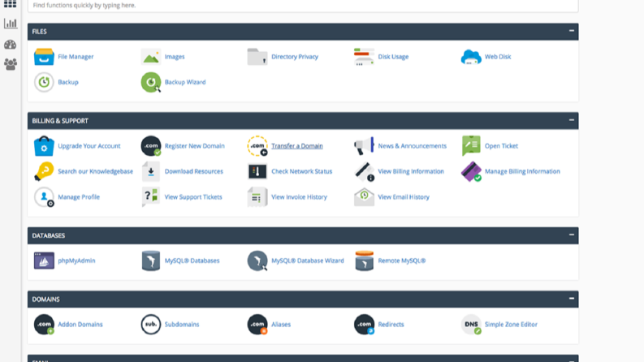The height and width of the screenshot is (362, 644).
Task: Focus the find functions search field
Action: click(x=303, y=6)
